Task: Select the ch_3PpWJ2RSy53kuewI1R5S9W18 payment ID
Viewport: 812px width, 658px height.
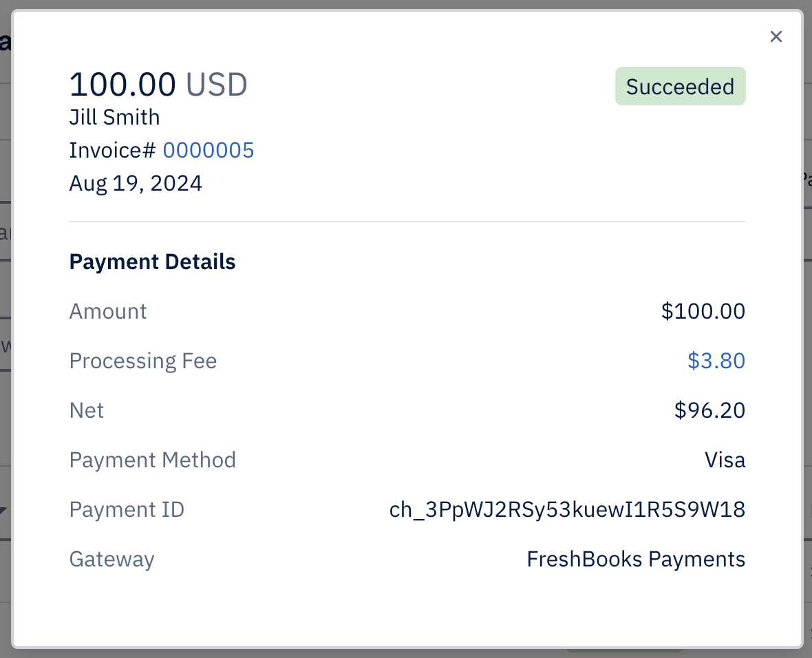Action: click(567, 509)
